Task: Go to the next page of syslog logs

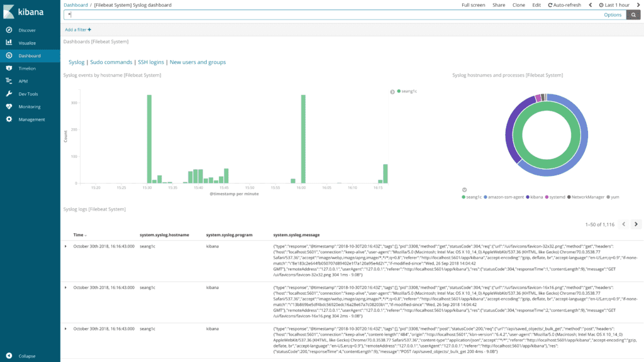Action: click(x=636, y=224)
